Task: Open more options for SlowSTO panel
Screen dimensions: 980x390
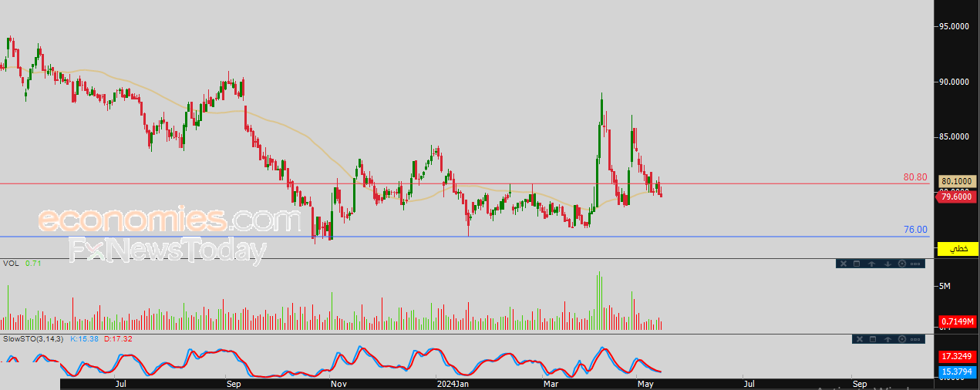Action: [915, 339]
